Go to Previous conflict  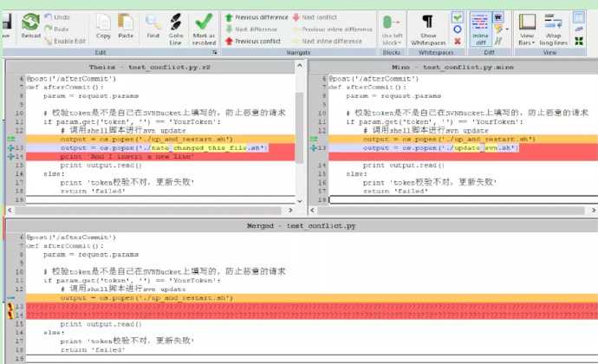click(253, 41)
